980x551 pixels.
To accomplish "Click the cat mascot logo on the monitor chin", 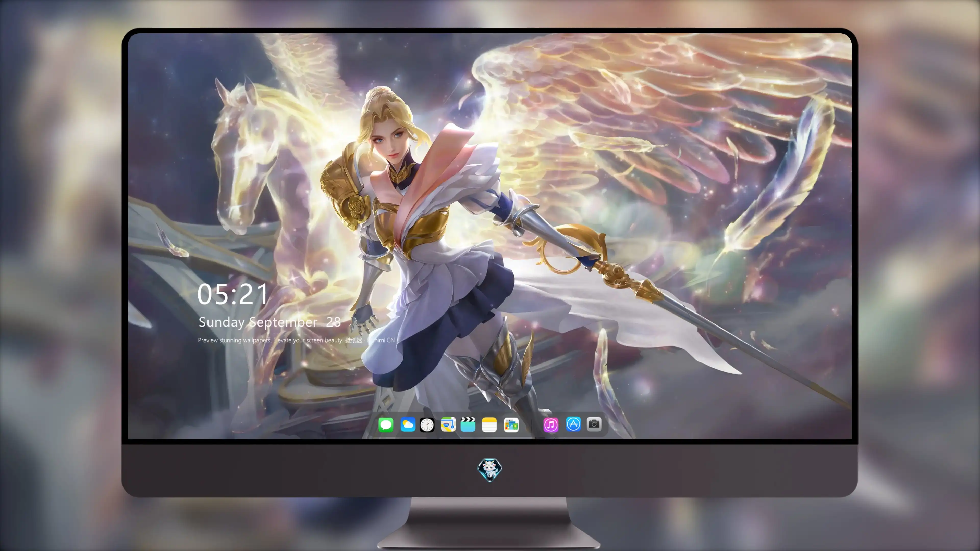I will tap(490, 470).
